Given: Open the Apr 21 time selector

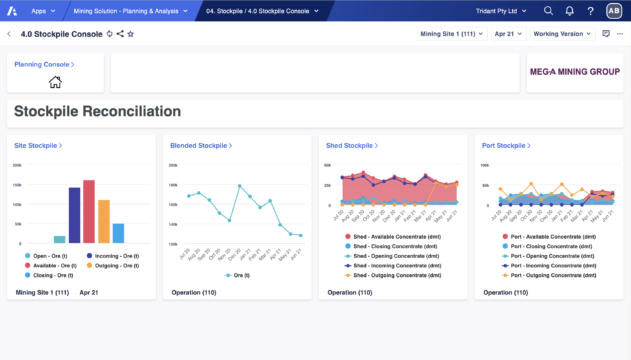Looking at the screenshot, I should (x=508, y=34).
